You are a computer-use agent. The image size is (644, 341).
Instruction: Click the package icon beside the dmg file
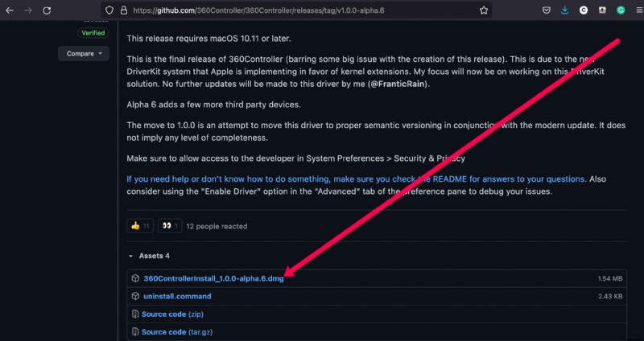tap(135, 278)
